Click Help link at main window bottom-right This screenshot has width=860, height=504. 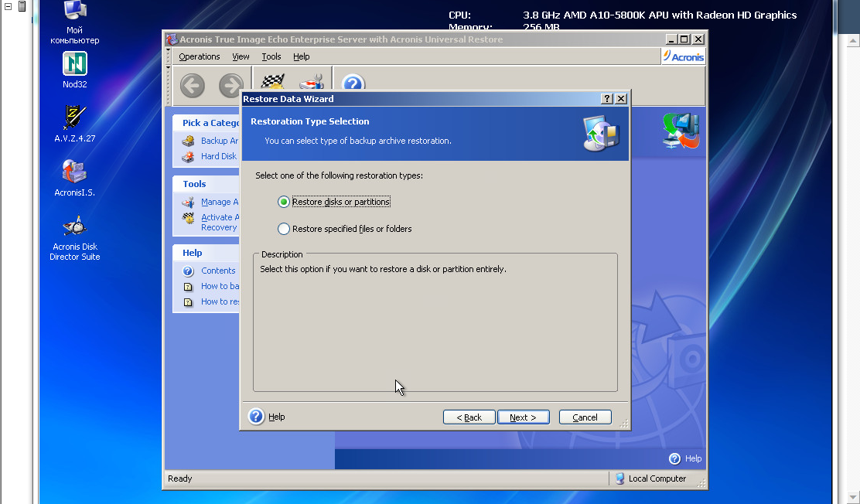click(693, 458)
